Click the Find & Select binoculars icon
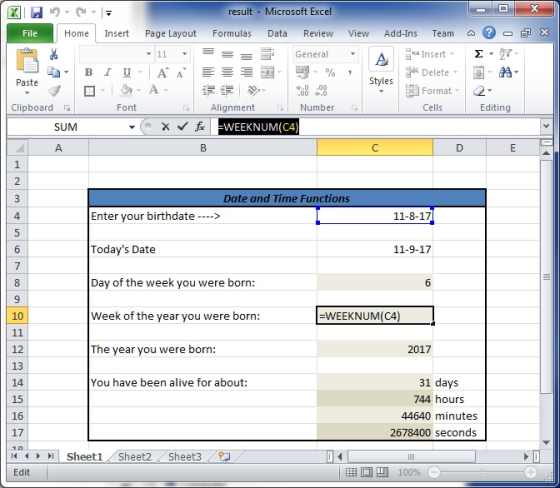Screen dimensions: 560x488 click(x=505, y=73)
